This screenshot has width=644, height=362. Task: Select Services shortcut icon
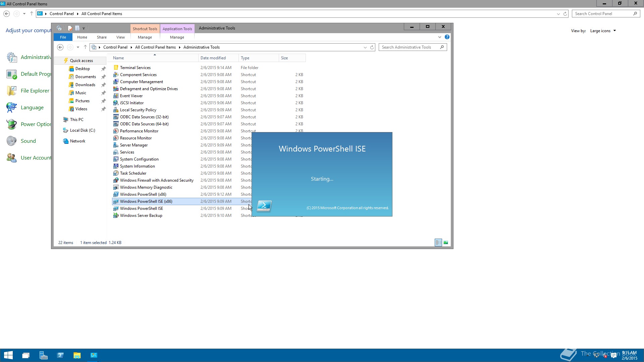[116, 152]
